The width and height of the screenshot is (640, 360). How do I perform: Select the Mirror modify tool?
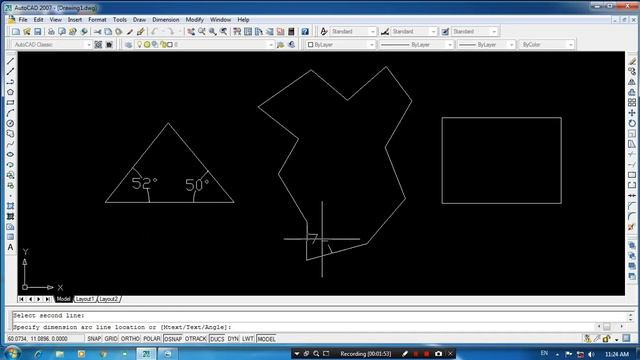coord(632,82)
